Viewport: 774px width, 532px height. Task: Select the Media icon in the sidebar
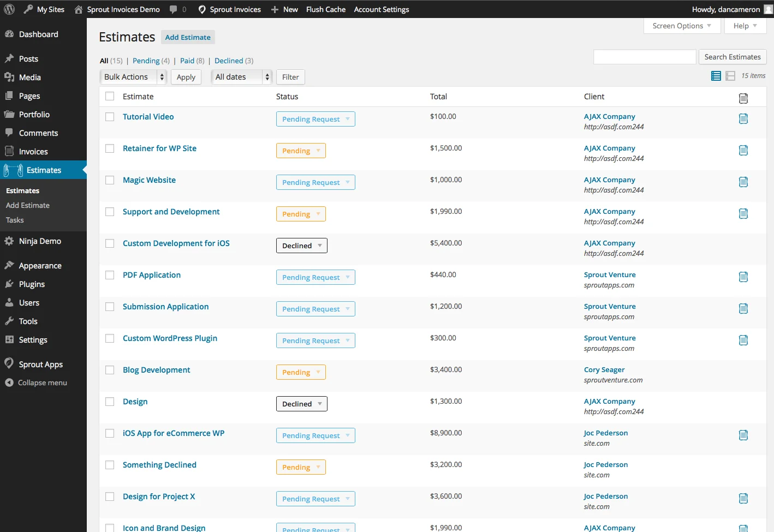point(12,77)
